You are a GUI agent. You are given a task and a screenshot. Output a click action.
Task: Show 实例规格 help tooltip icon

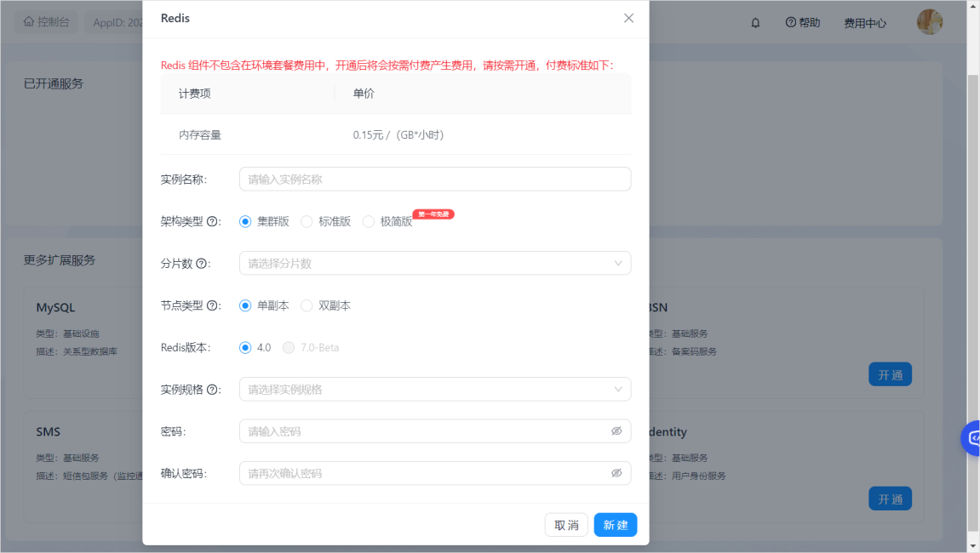(212, 390)
